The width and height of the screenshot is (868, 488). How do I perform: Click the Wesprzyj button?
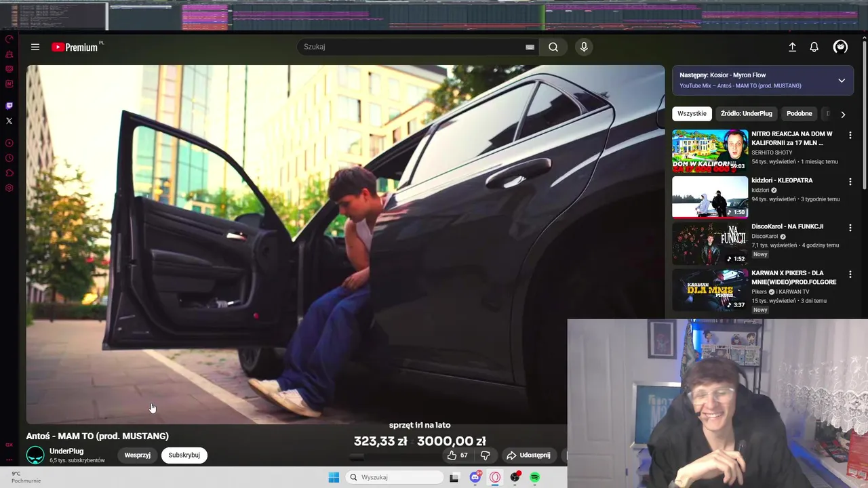click(137, 455)
